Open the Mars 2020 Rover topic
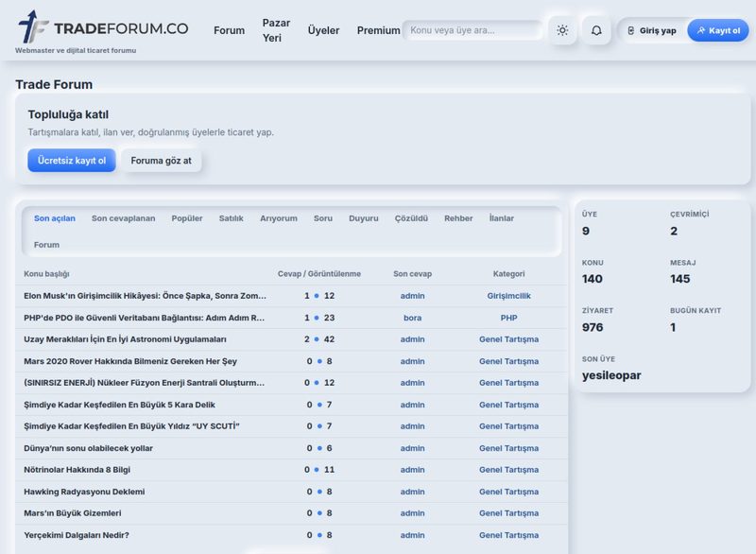 point(130,361)
